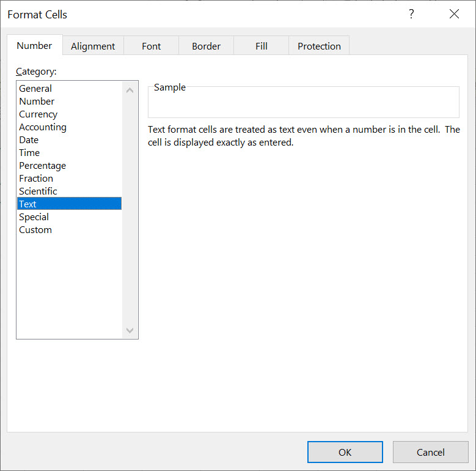Screen dimensions: 476x471
Task: Select the Percentage category
Action: click(70, 166)
